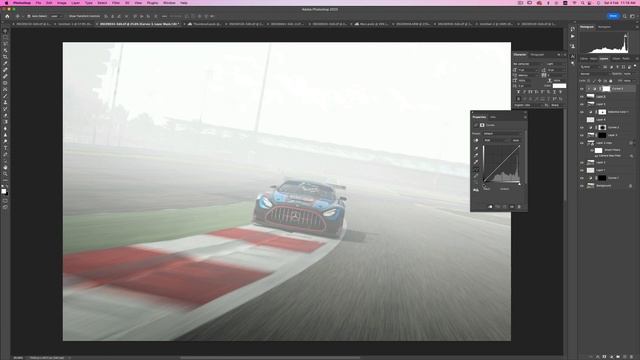Open the language dropdown in Character panel
This screenshot has height=360, width=640.
point(529,105)
